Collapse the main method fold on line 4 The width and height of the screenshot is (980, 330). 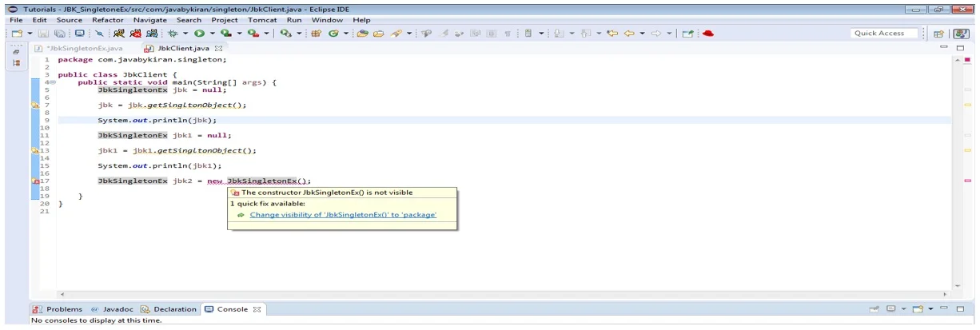(54, 82)
